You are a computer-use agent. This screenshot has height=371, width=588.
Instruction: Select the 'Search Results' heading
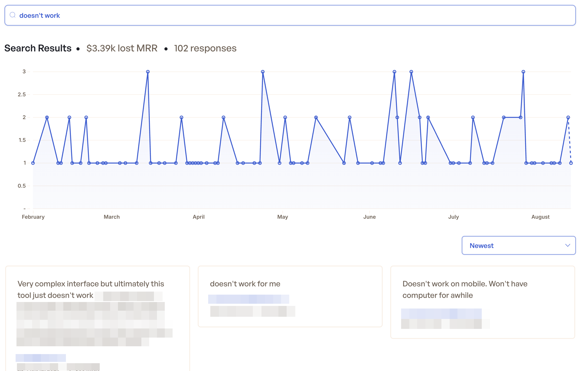click(38, 48)
